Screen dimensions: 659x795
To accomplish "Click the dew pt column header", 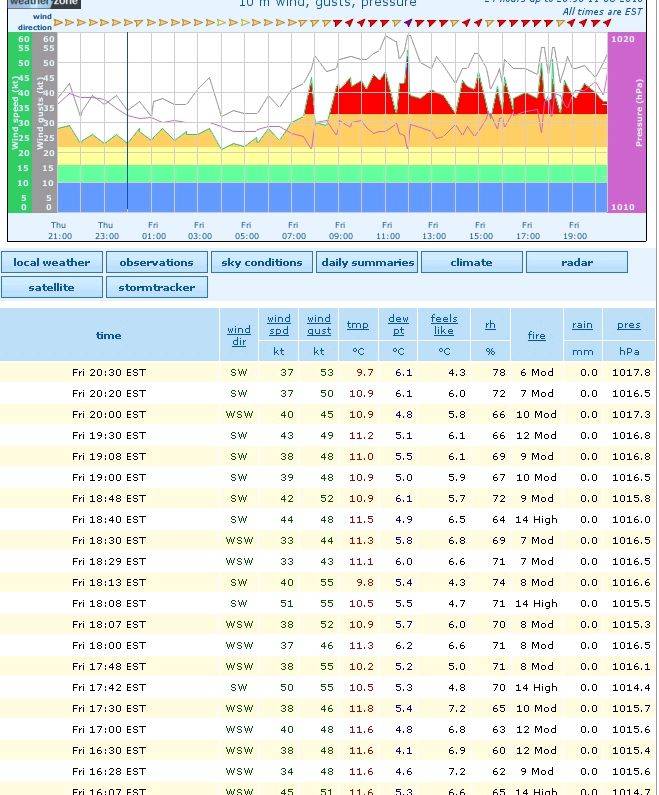I will [398, 324].
